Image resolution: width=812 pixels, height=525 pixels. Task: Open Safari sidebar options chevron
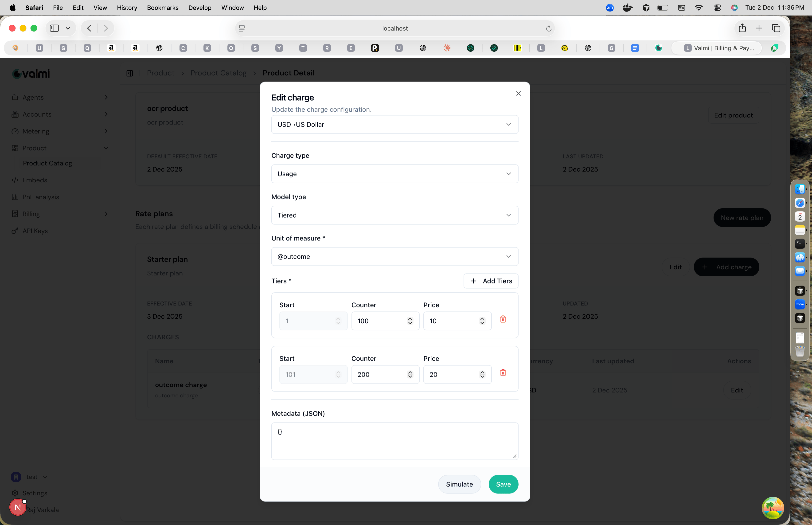68,28
